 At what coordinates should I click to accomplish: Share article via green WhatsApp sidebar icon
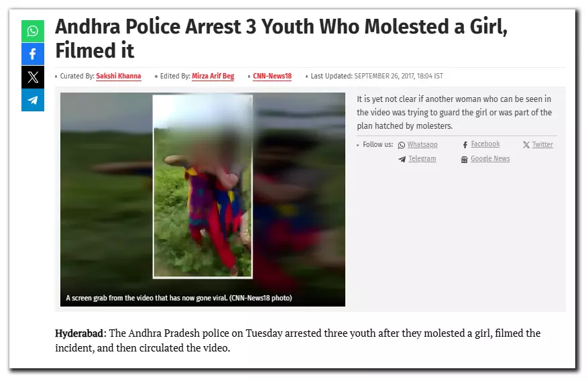[x=33, y=31]
